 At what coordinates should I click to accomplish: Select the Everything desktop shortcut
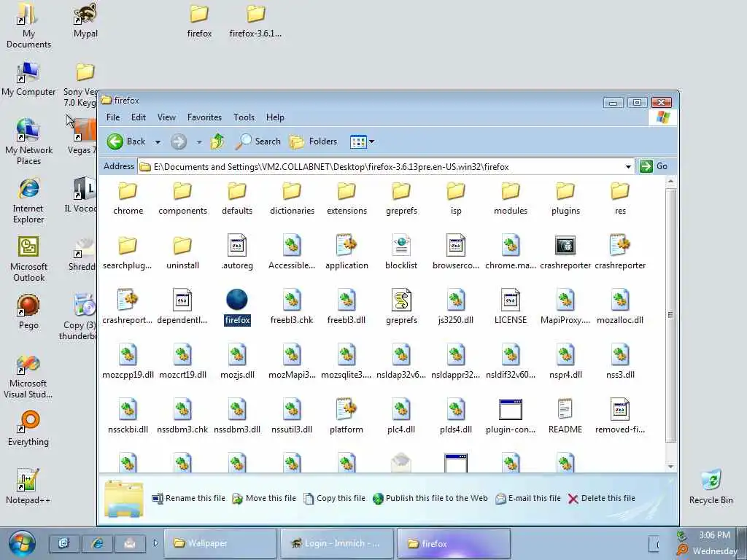pos(28,429)
